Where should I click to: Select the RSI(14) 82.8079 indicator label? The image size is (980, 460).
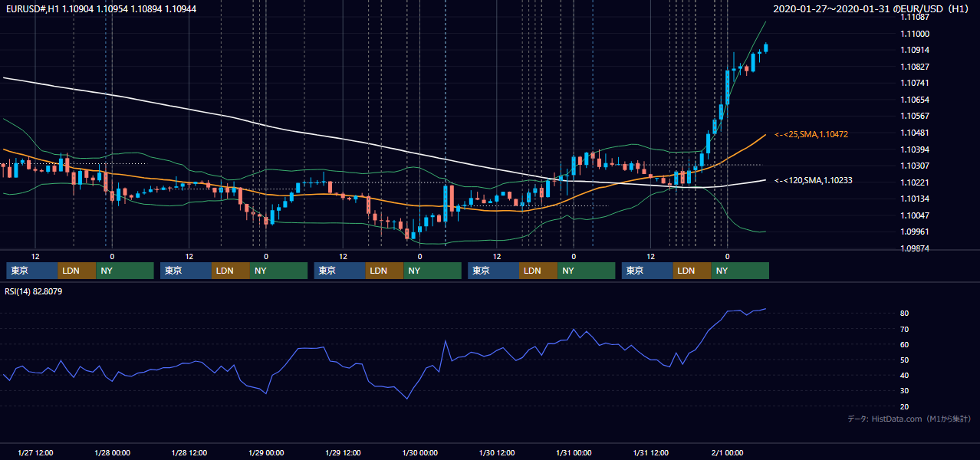[x=34, y=291]
